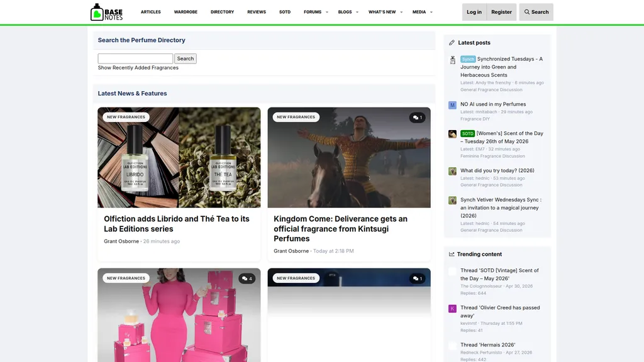Image resolution: width=644 pixels, height=362 pixels.
Task: Open the Directory menu item
Action: pos(222,12)
